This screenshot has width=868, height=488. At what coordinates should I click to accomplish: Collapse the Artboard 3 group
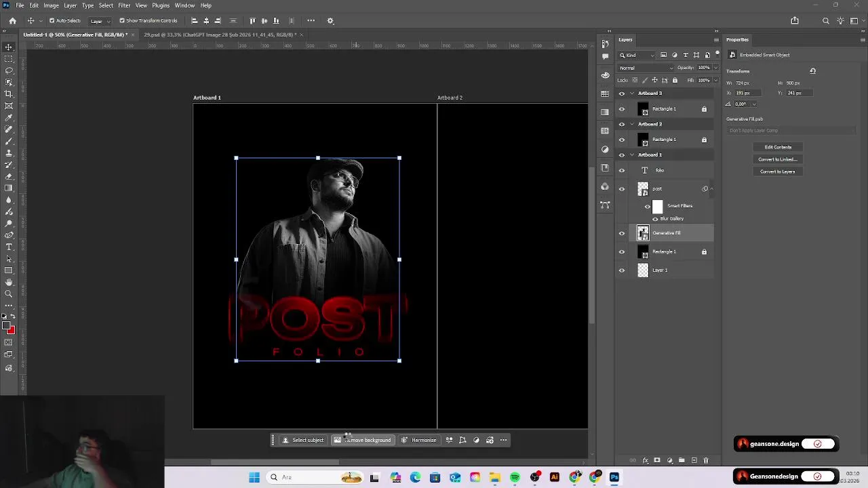pyautogui.click(x=632, y=94)
